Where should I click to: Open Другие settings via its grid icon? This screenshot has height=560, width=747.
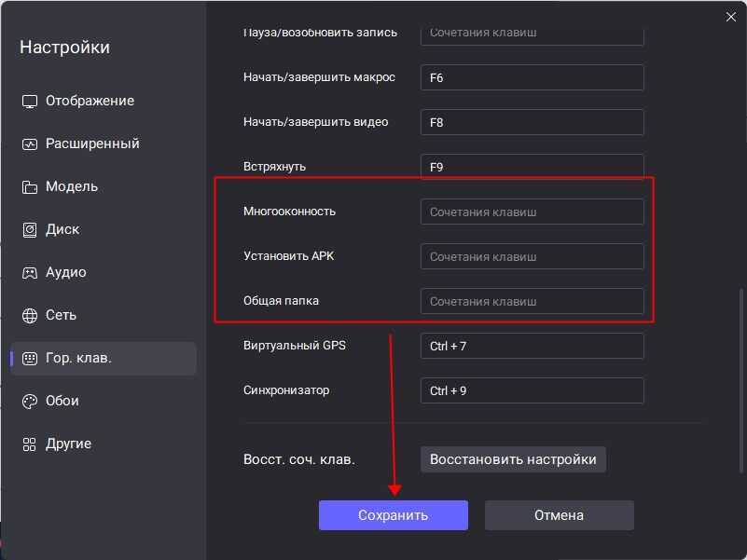pos(28,443)
